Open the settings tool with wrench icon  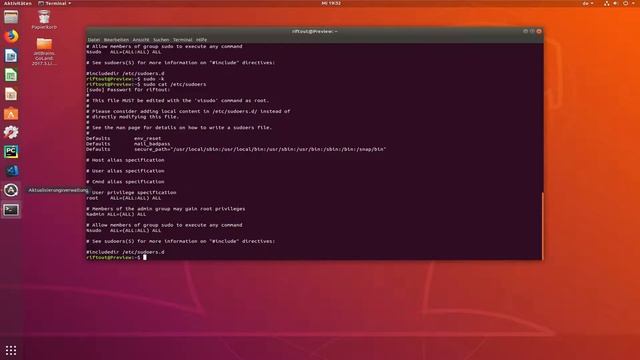coord(11,132)
